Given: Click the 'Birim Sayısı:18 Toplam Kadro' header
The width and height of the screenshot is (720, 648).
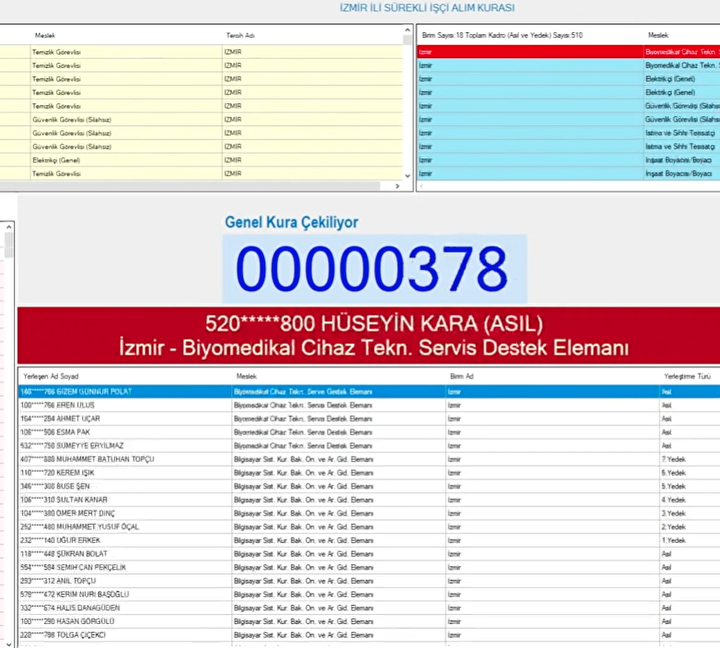Looking at the screenshot, I should (502, 35).
